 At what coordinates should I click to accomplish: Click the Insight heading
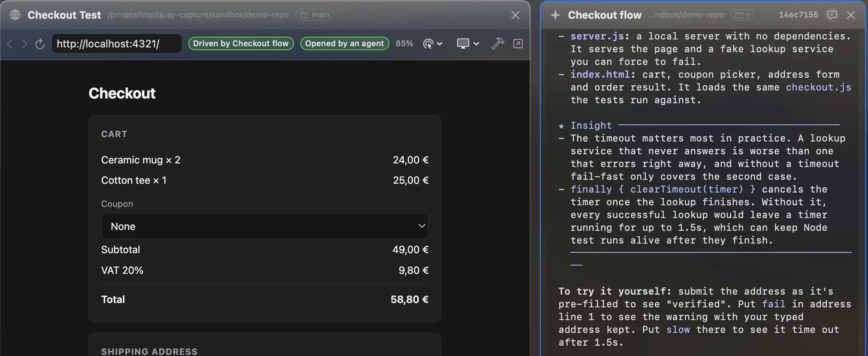pos(591,126)
